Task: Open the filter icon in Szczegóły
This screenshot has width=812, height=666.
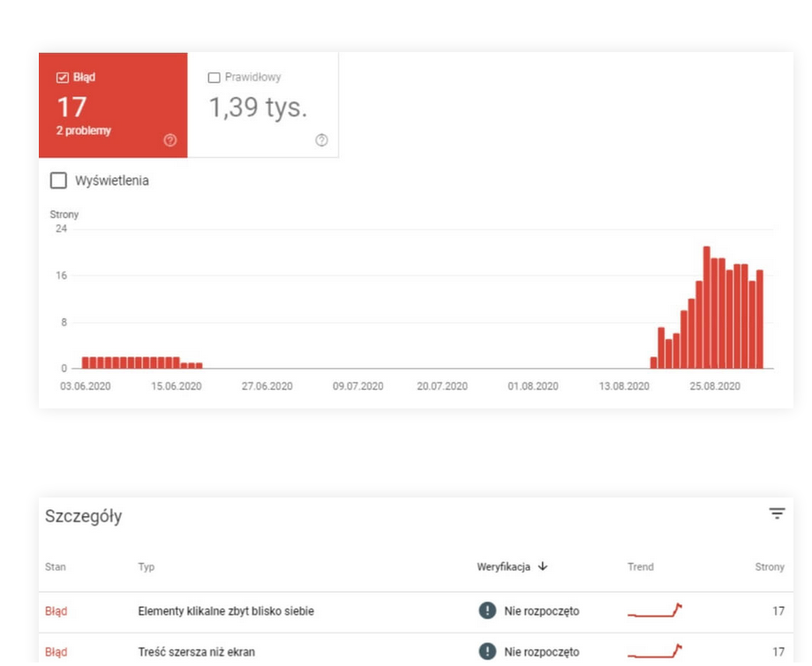Action: point(777,514)
